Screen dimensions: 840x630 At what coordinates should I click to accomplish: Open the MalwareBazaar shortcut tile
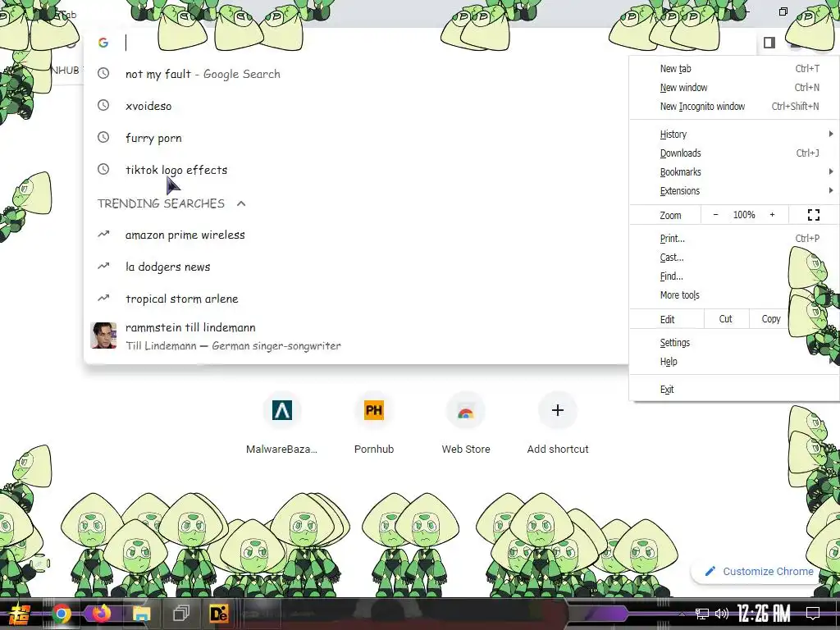click(x=282, y=423)
